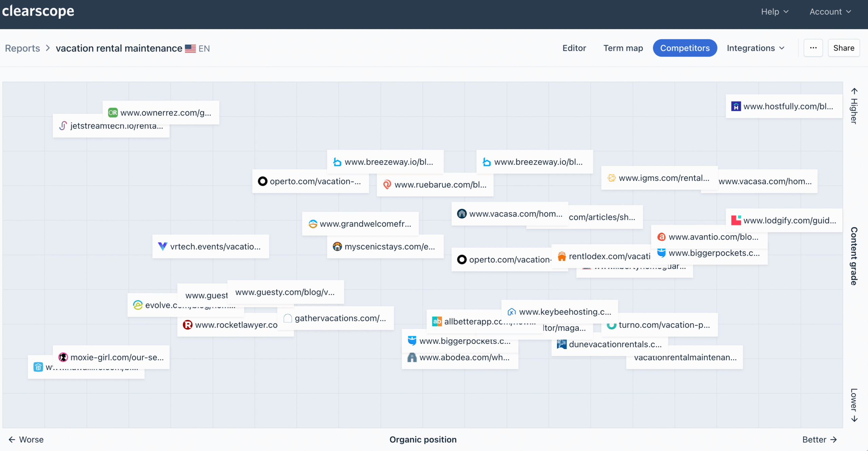Navigate back to Reports via breadcrumb
The height and width of the screenshot is (451, 868).
tap(22, 48)
